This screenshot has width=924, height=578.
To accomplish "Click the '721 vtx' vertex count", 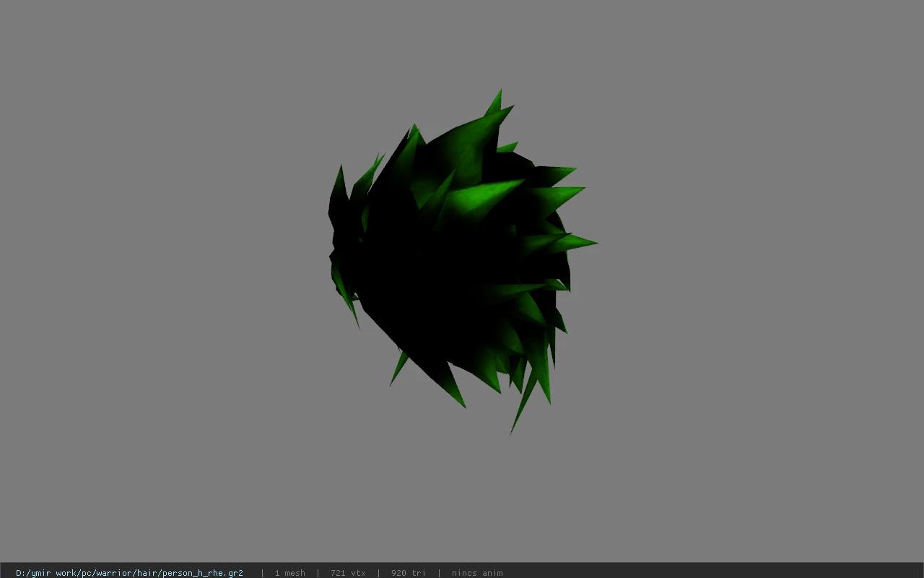I will 348,573.
